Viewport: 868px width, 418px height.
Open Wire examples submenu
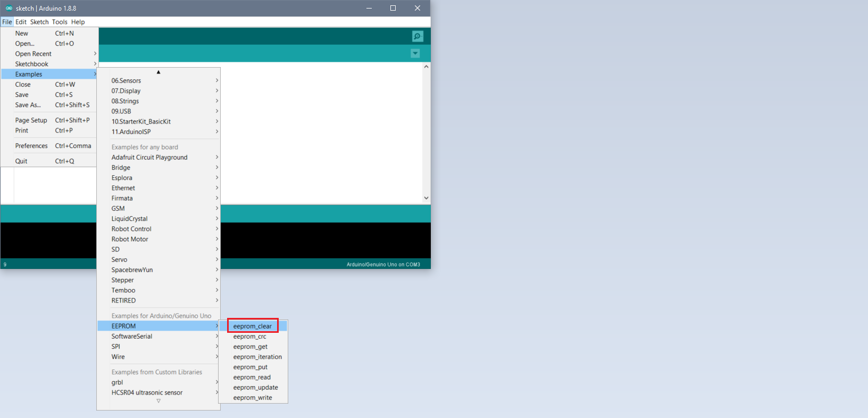click(158, 357)
